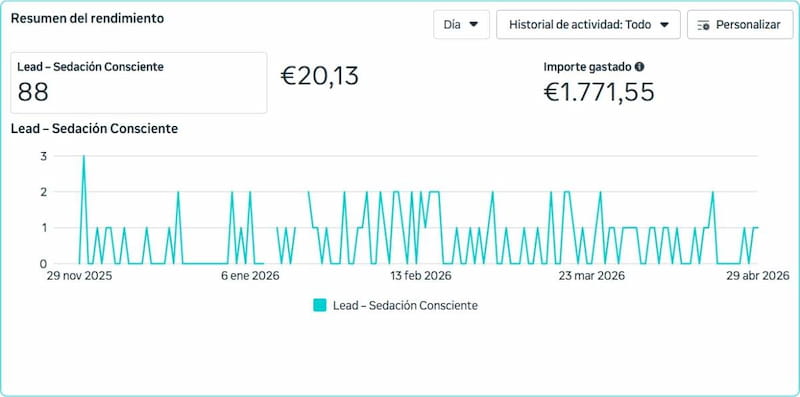Click the Personalizar settings icon
This screenshot has width=800, height=397.
click(704, 25)
